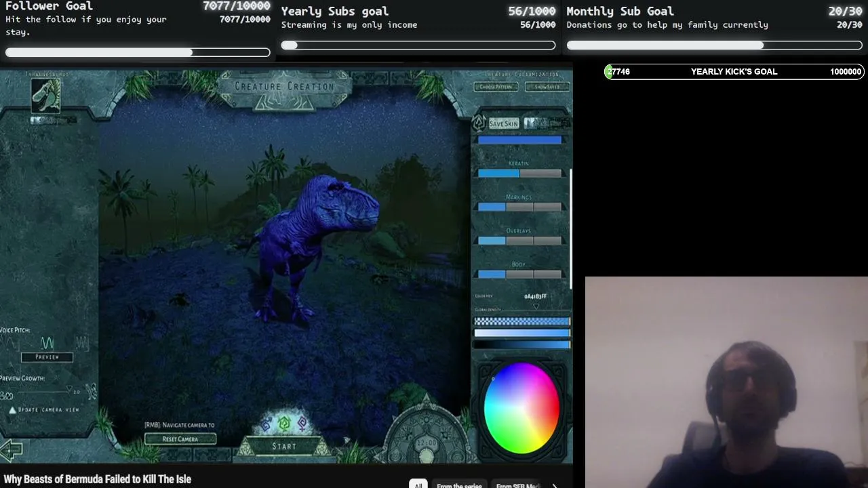Select the first blue Markings segment
Image resolution: width=868 pixels, height=488 pixels.
click(x=492, y=207)
